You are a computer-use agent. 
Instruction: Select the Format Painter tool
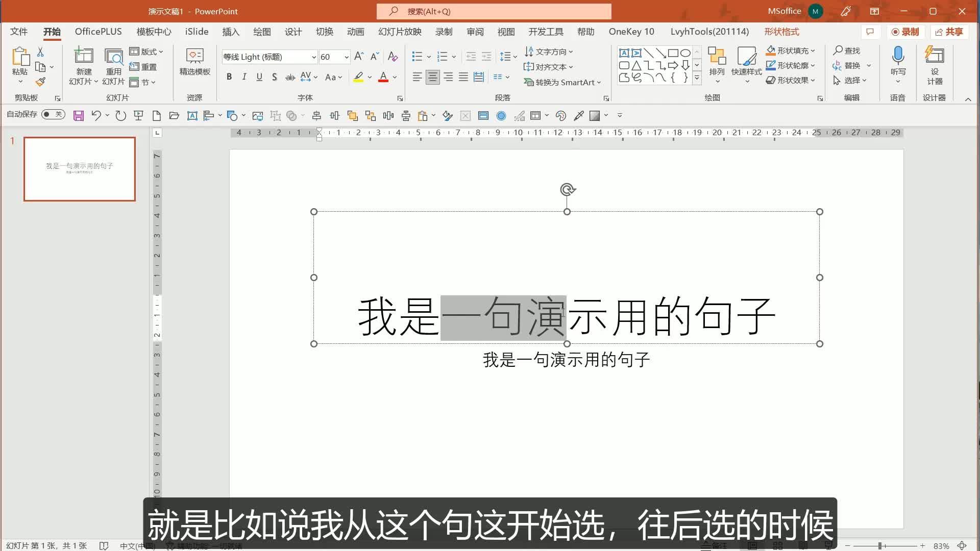41,82
